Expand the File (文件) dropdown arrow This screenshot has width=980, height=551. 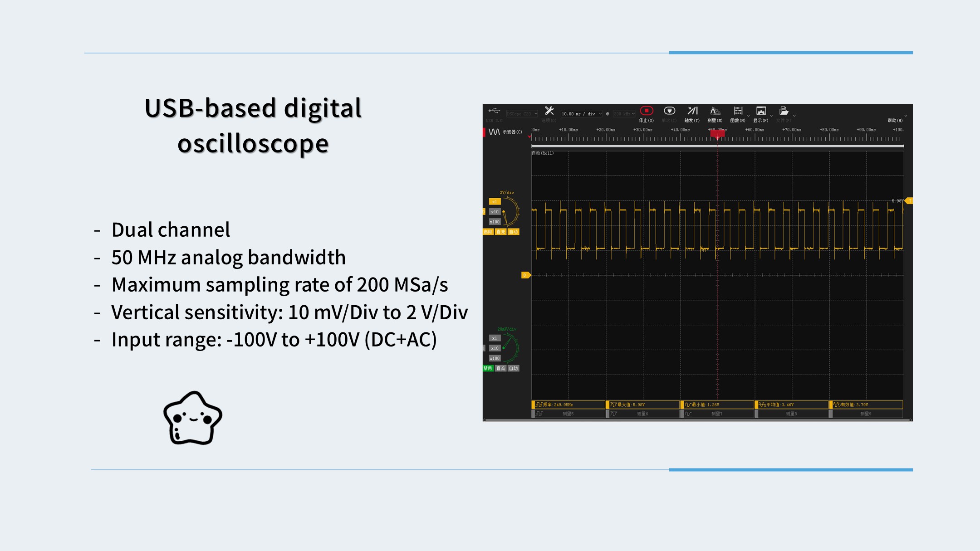[x=794, y=116]
